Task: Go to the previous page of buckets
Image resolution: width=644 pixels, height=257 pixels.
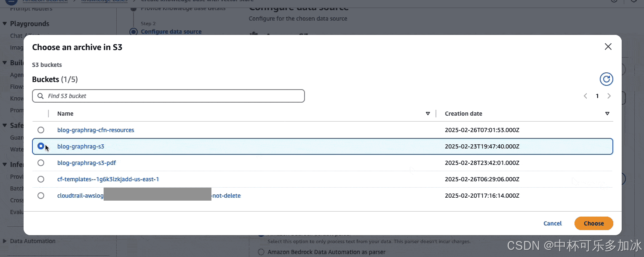Action: click(x=585, y=96)
